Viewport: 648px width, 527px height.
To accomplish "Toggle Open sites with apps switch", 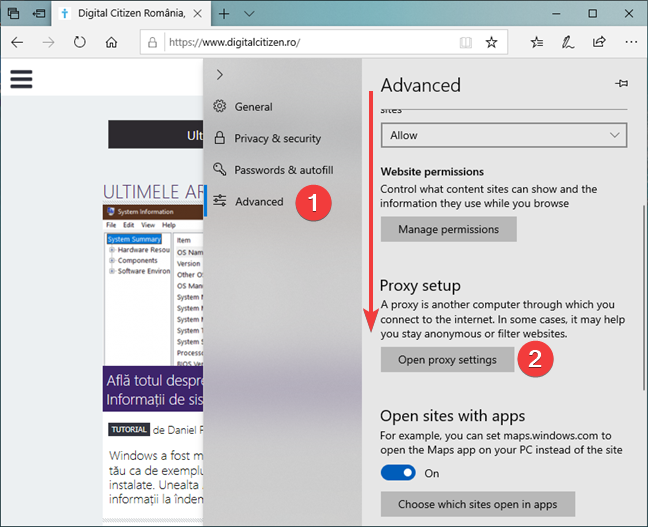I will (x=398, y=472).
